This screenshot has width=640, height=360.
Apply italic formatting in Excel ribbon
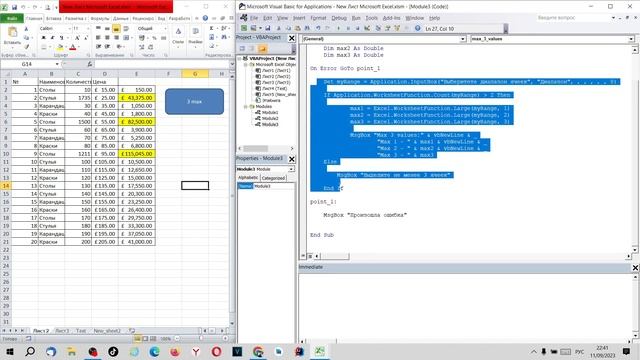52,38
